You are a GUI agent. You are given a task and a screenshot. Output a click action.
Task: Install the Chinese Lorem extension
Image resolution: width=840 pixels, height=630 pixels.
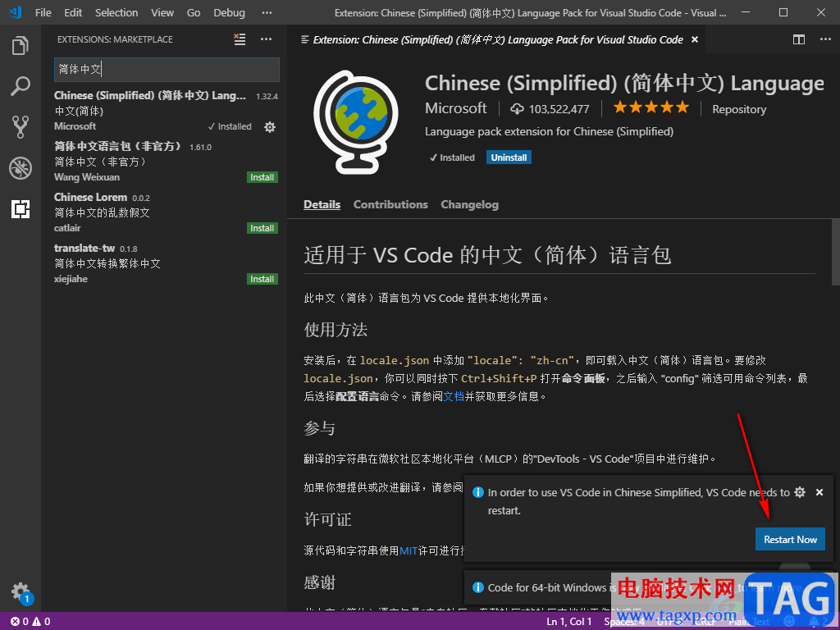pyautogui.click(x=262, y=228)
